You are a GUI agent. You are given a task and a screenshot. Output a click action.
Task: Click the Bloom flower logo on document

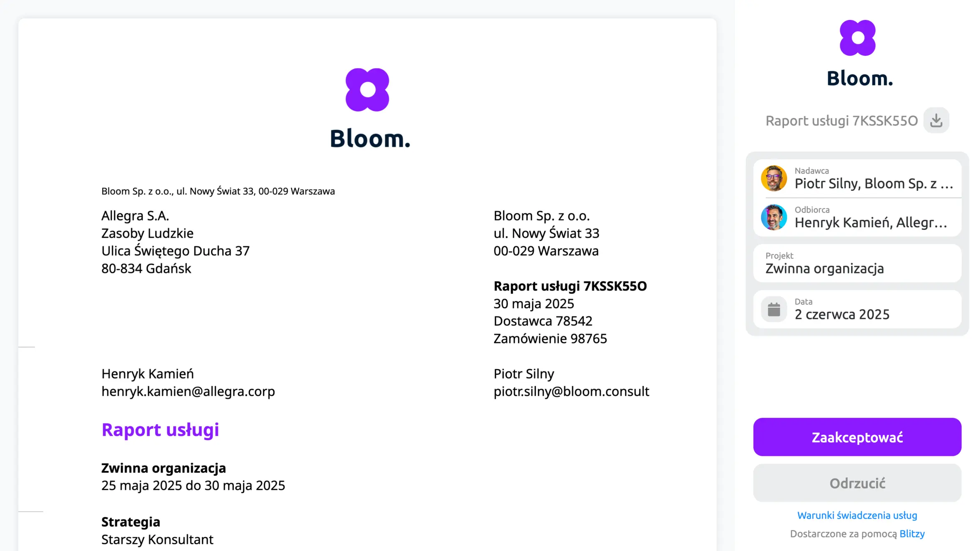pos(367,90)
